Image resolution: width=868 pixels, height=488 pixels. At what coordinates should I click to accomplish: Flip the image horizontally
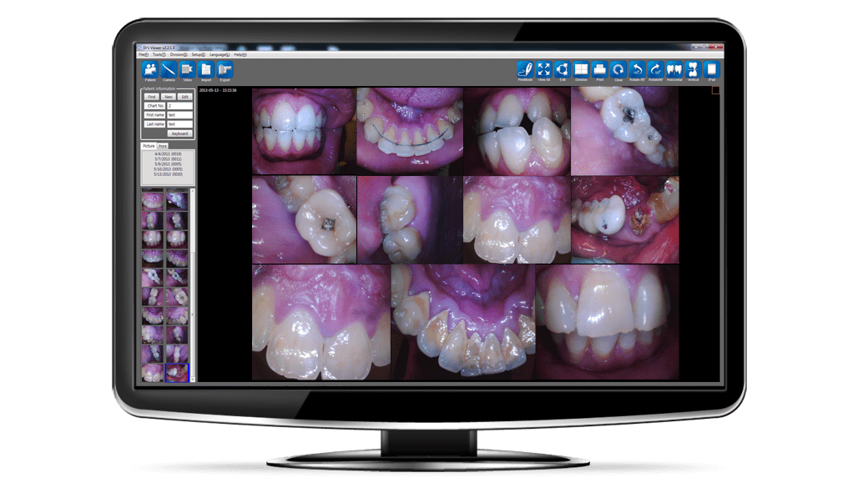[675, 69]
